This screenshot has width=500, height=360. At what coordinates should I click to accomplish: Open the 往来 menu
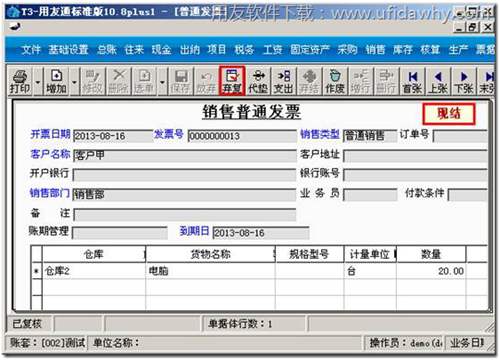(134, 50)
